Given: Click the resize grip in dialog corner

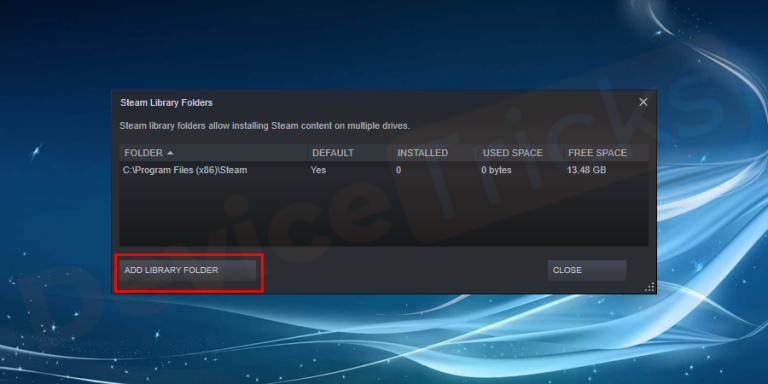Looking at the screenshot, I should click(650, 287).
